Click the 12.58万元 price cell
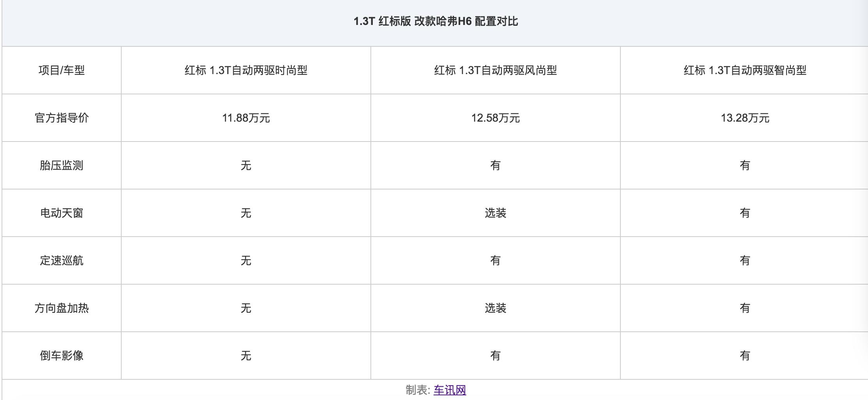The width and height of the screenshot is (868, 400). (x=495, y=118)
